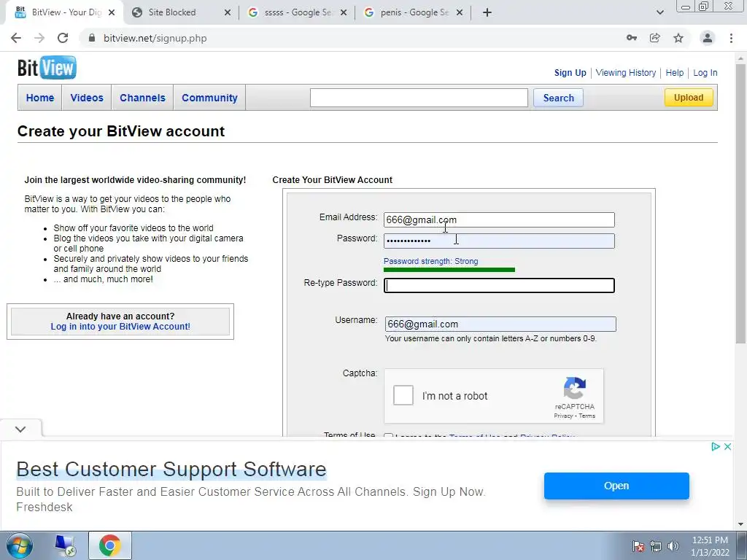Screen dimensions: 747x560
Task: Open volume speaker tray icon
Action: pyautogui.click(x=673, y=546)
